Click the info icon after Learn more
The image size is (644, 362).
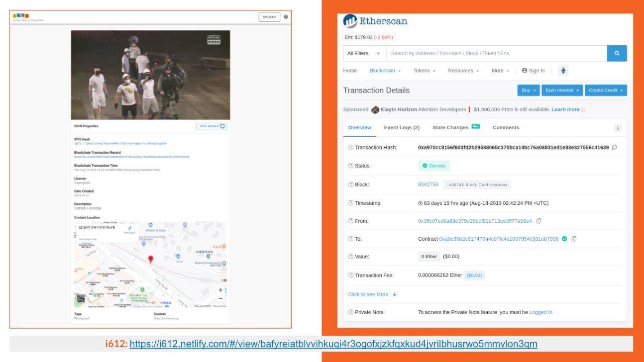point(583,110)
